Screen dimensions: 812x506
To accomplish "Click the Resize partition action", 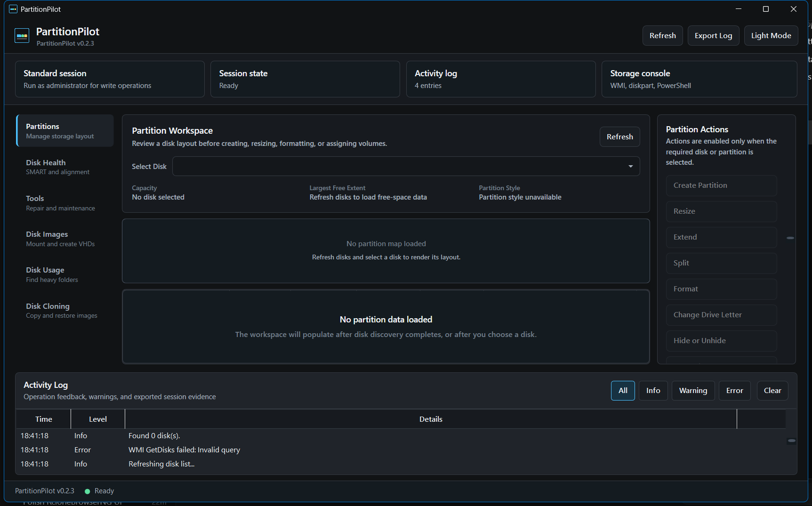I will [x=721, y=211].
